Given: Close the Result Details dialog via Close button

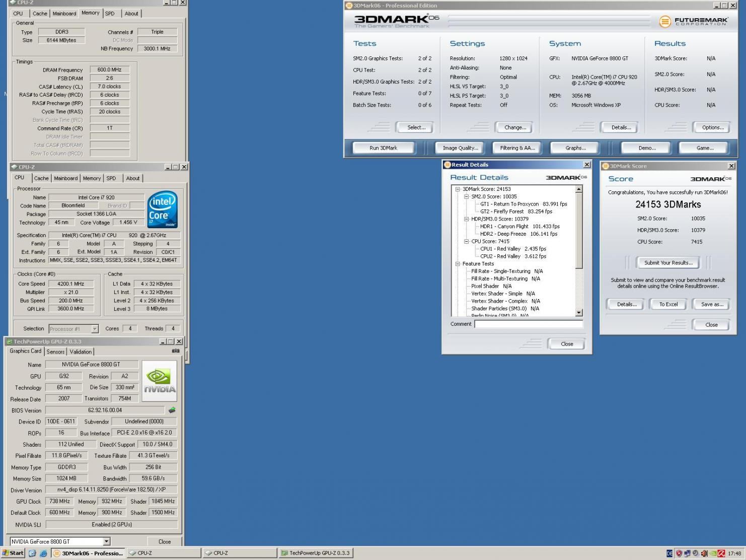Looking at the screenshot, I should (567, 344).
